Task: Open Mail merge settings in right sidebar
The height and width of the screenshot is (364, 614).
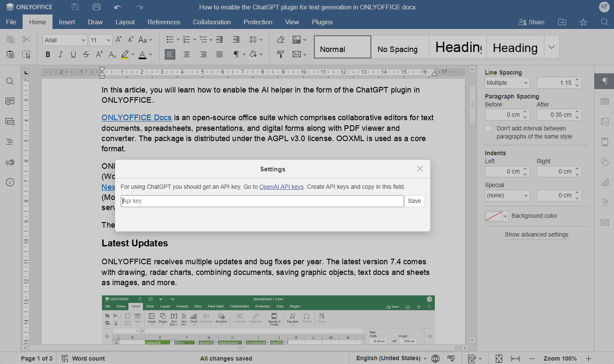Action: point(605,222)
